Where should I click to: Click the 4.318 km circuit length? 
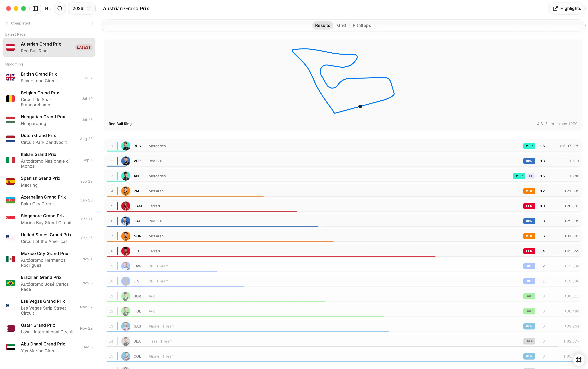coord(545,124)
